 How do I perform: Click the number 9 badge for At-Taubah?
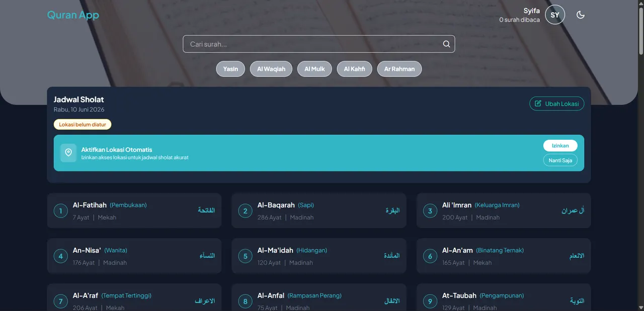430,301
